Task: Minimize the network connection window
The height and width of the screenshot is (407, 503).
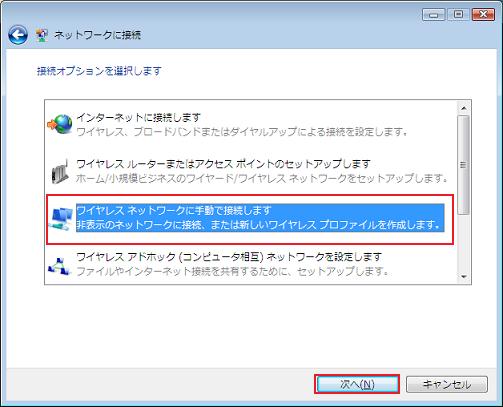Action: (x=433, y=15)
